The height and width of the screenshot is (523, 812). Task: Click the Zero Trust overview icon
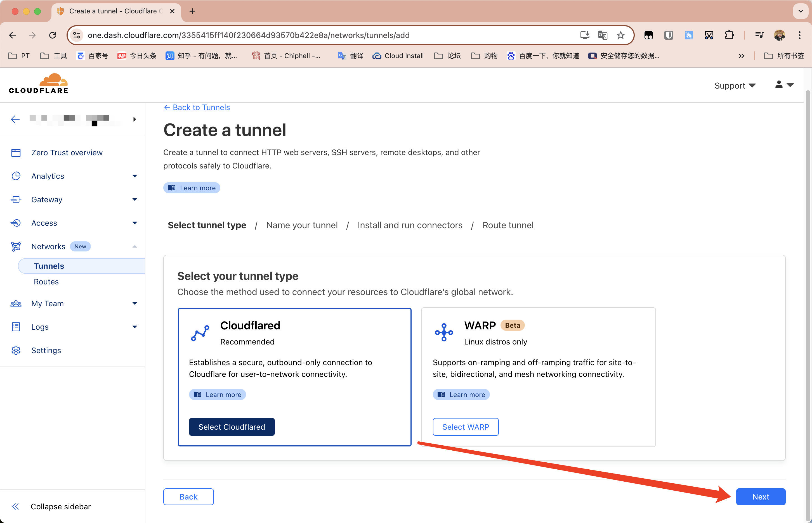click(16, 153)
